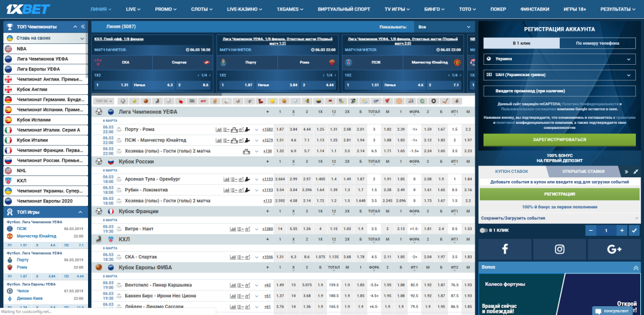Click the green ЗАРЕГИСТРИРОВАТЬСЯ button
Image resolution: width=644 pixels, height=315 pixels.
(559, 140)
